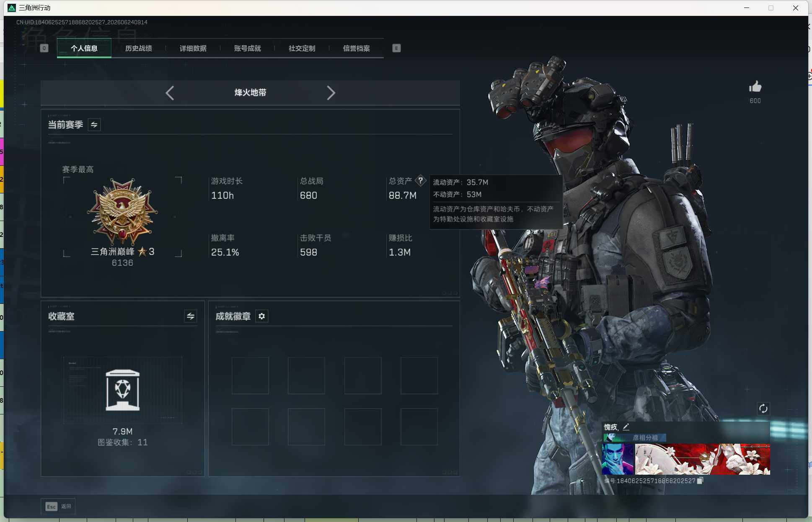Viewport: 812px width, 522px height.
Task: Open the 收藏室 display case thumbnail
Action: click(x=123, y=390)
